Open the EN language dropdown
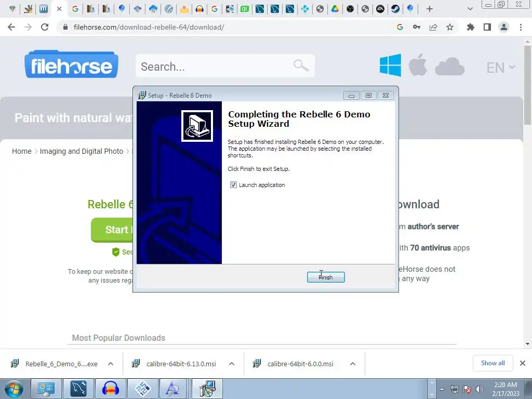 501,67
